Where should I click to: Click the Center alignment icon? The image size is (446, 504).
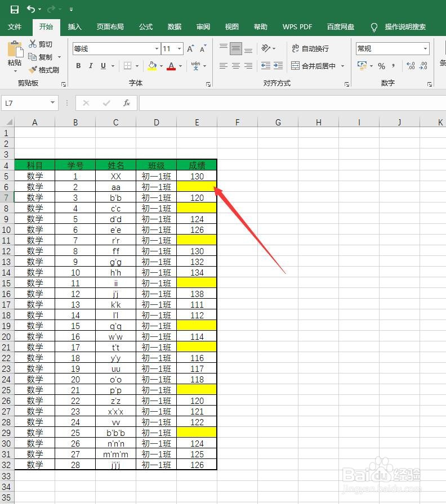coord(236,66)
